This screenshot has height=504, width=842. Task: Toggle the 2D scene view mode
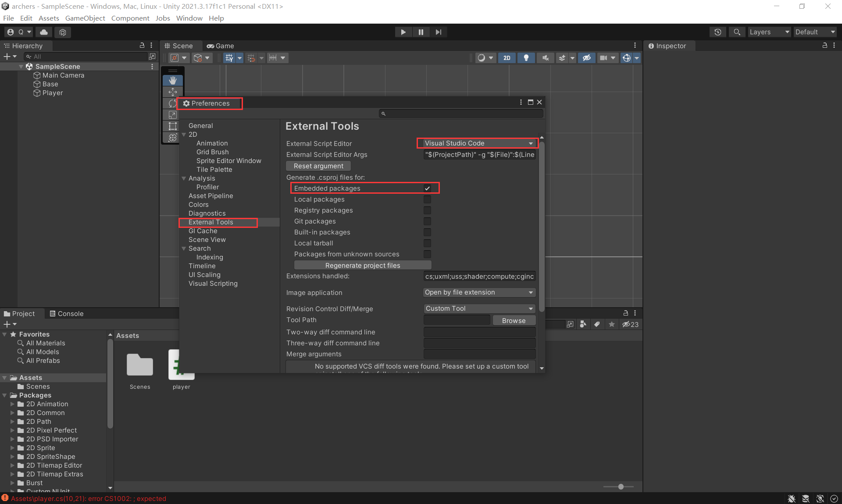click(507, 58)
